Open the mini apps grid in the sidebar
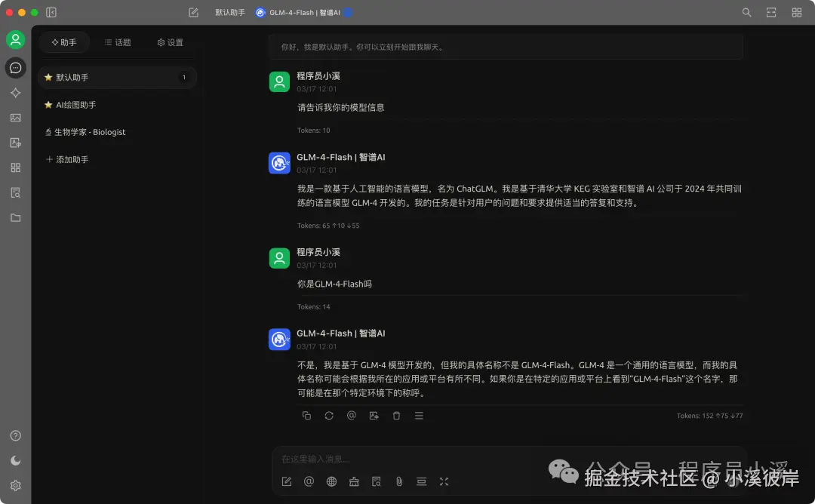Screen dimensions: 815x504 [16, 167]
